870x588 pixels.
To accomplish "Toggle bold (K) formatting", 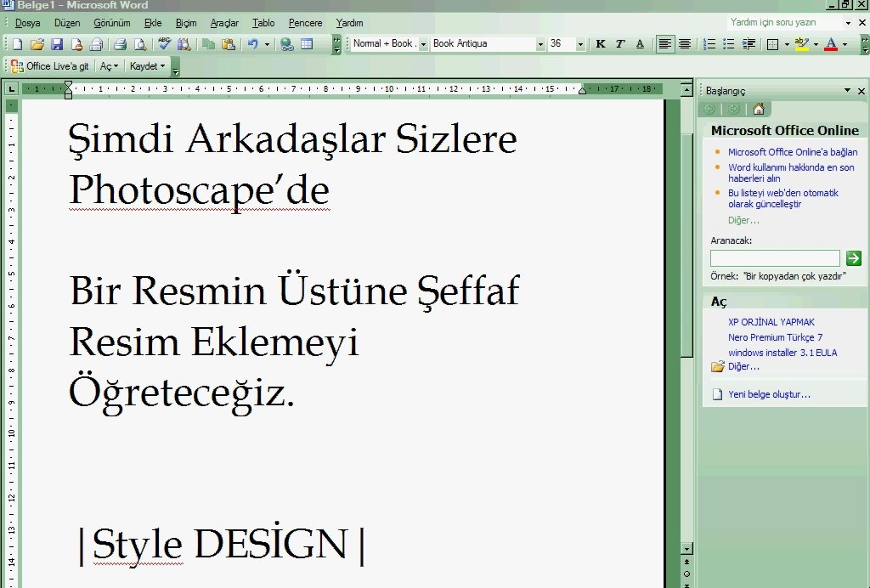I will [x=601, y=44].
